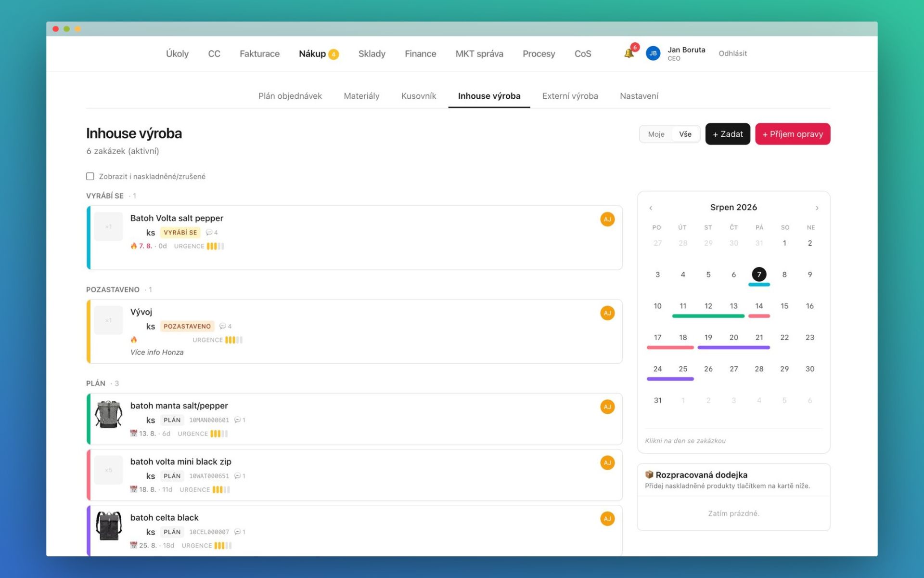924x578 pixels.
Task: Click AJ avatar on Batoh Volta salt pepper card
Action: tap(607, 219)
